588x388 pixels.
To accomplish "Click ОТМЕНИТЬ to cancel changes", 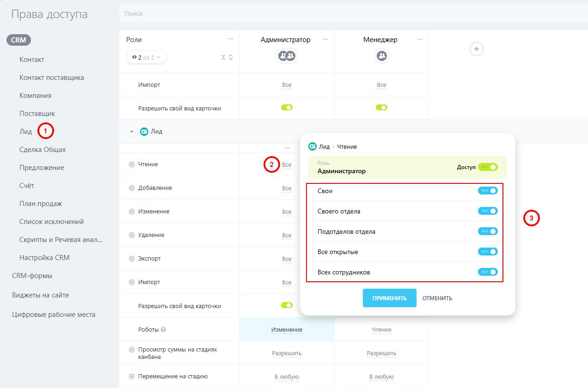I will (x=437, y=298).
